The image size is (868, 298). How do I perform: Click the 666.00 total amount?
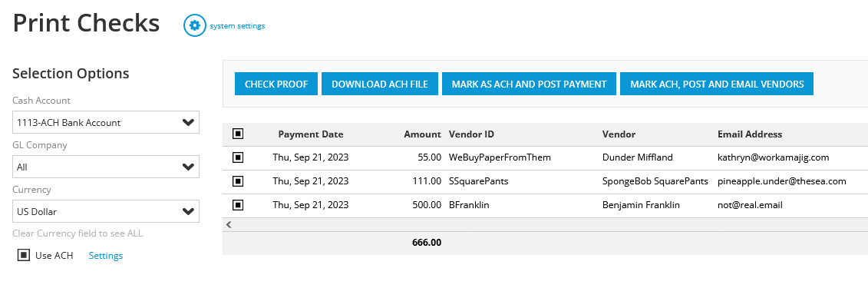coord(427,242)
